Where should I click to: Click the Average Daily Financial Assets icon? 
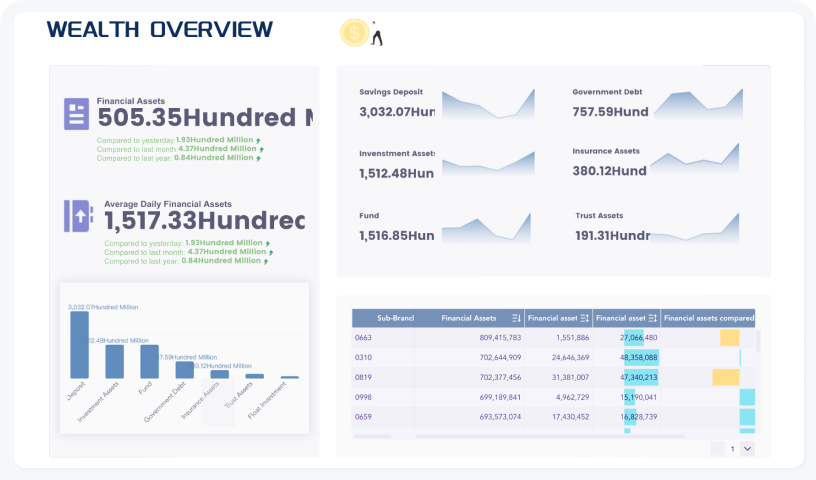point(78,216)
